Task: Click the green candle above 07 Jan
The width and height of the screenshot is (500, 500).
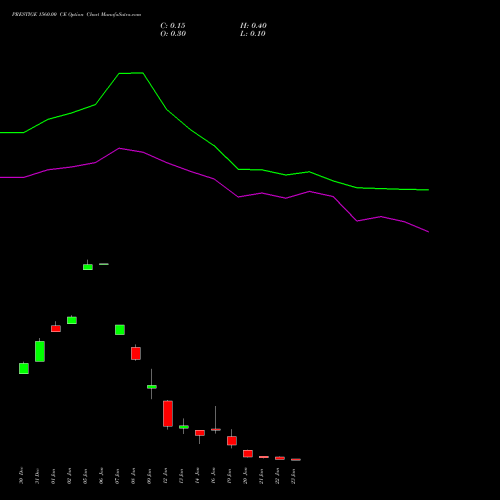Action: point(120,330)
